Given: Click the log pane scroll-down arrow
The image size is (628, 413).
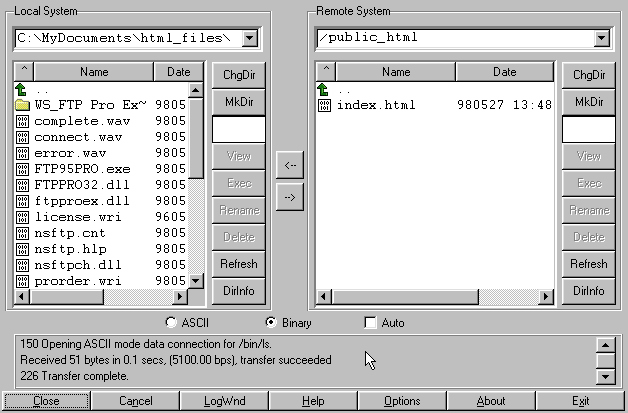Looking at the screenshot, I should (x=606, y=377).
